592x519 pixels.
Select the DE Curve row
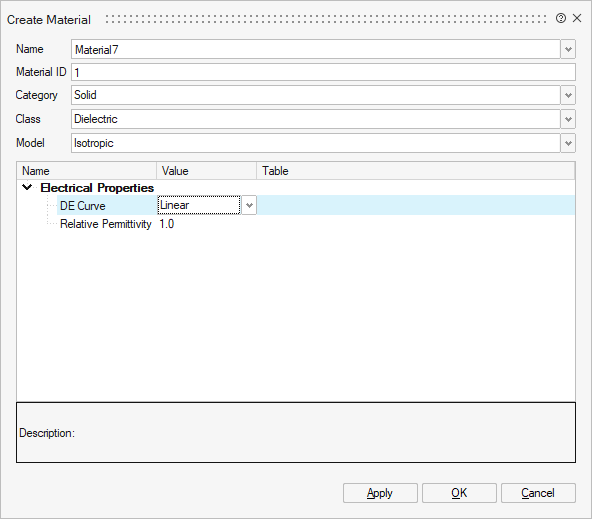[316, 205]
